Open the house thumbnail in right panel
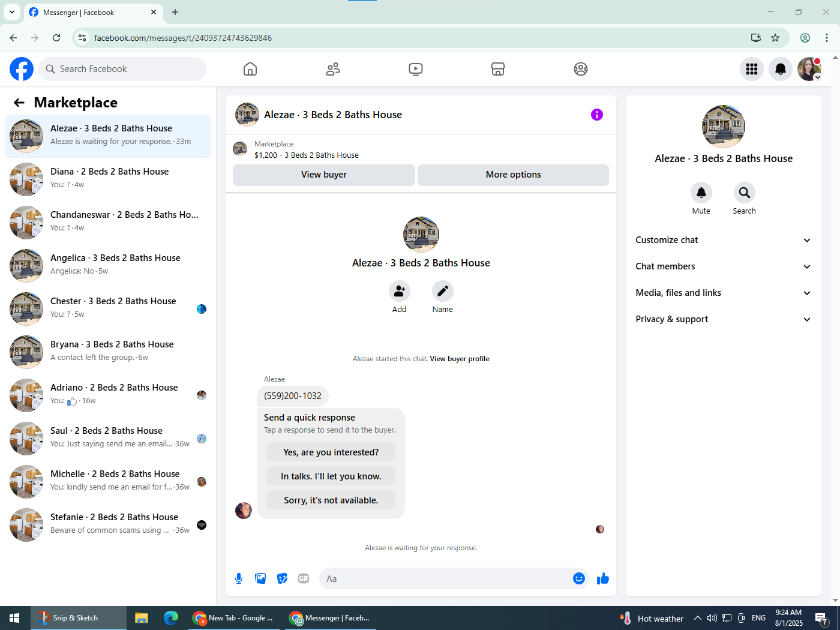Viewport: 840px width, 630px height. click(x=724, y=127)
